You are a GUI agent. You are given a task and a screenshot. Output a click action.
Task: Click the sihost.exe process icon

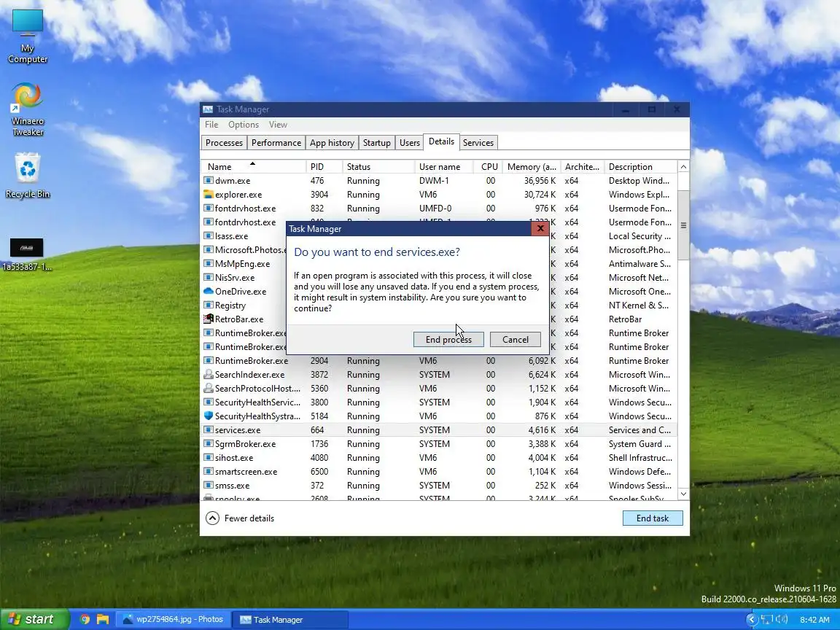pyautogui.click(x=209, y=458)
